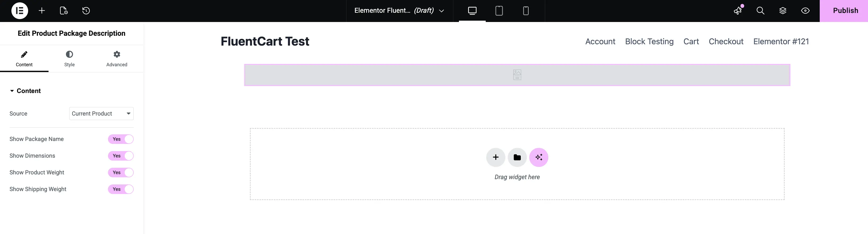Click the Show Package Name label
Viewport: 868px width, 234px height.
point(36,139)
